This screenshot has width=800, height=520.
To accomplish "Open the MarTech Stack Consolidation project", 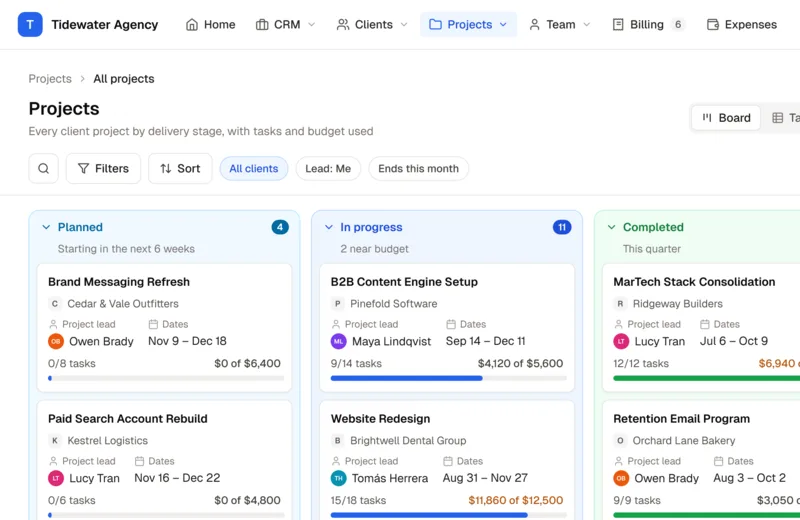I will (x=694, y=282).
